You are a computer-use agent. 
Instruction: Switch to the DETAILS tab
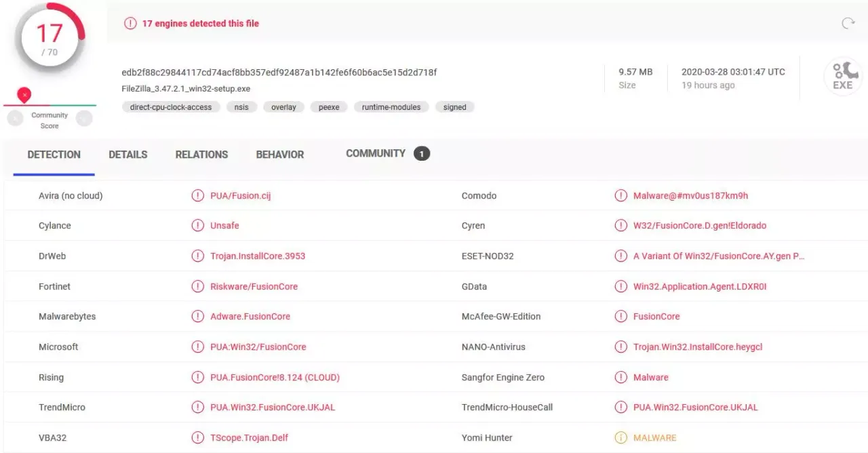[128, 155]
